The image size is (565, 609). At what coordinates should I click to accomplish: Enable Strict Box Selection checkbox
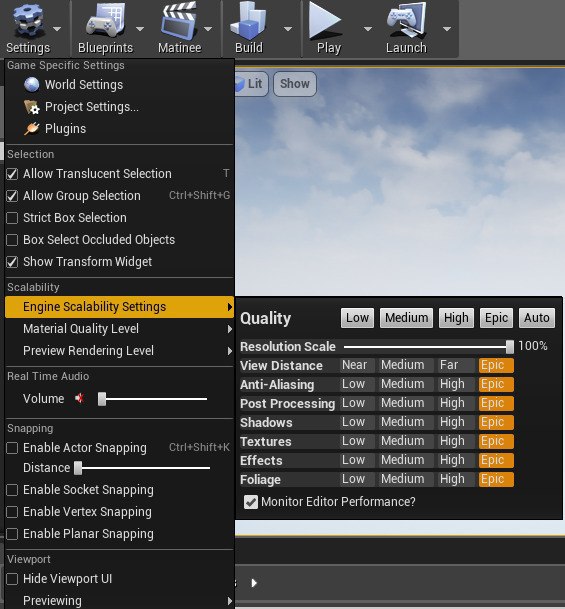12,218
